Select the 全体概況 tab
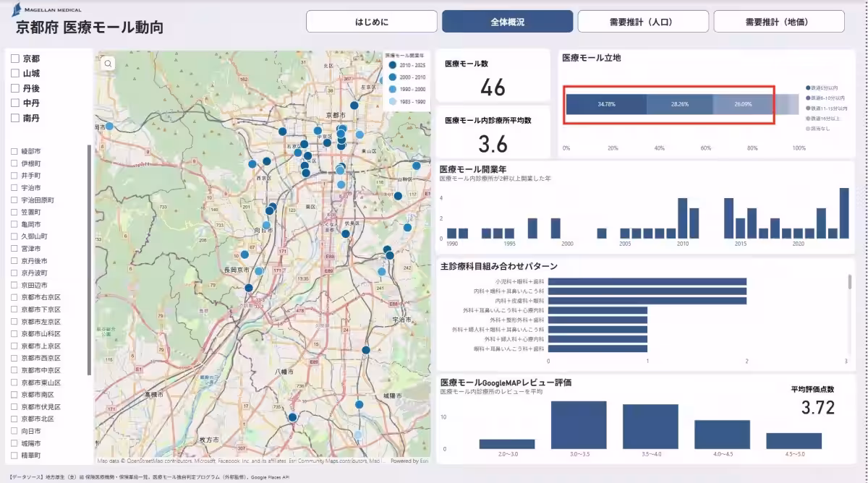Screen dimensions: 868x483 [x=507, y=22]
